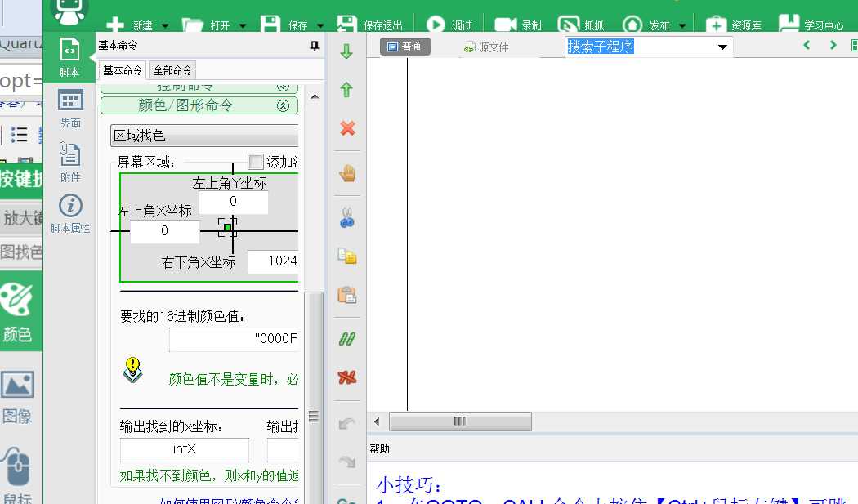Click the 发布 (Publish) icon

point(632,24)
